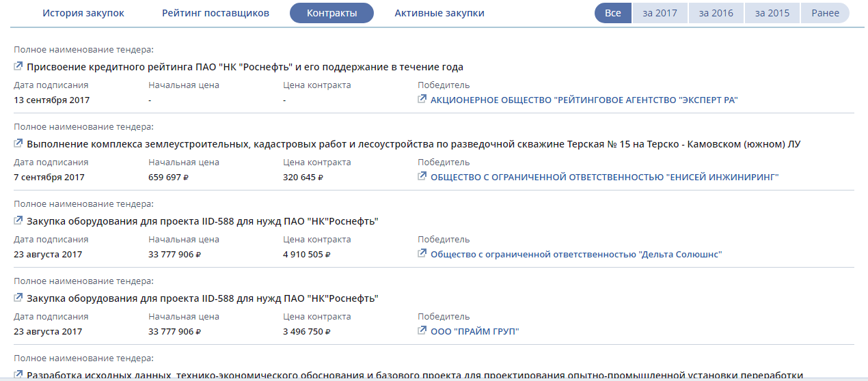The image size is (868, 381).
Task: Open external link icon for Терская № 15 tender
Action: tap(18, 143)
